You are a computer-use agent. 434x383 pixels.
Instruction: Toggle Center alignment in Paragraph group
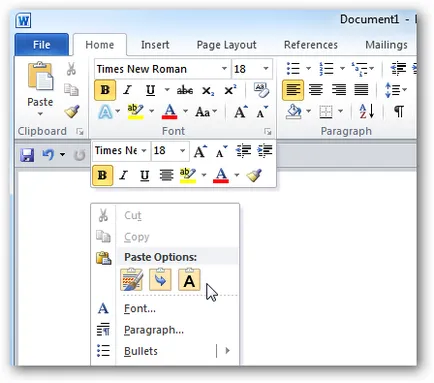tap(316, 89)
